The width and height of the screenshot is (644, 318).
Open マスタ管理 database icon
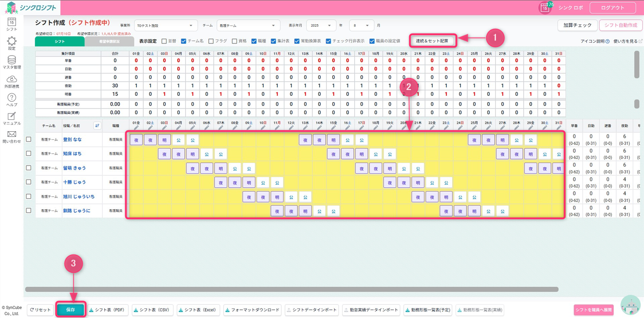tap(12, 61)
